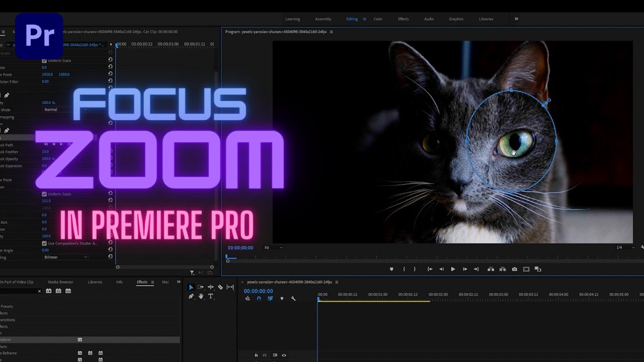Switch to the Audio workspace
This screenshot has width=644, height=362.
(429, 19)
